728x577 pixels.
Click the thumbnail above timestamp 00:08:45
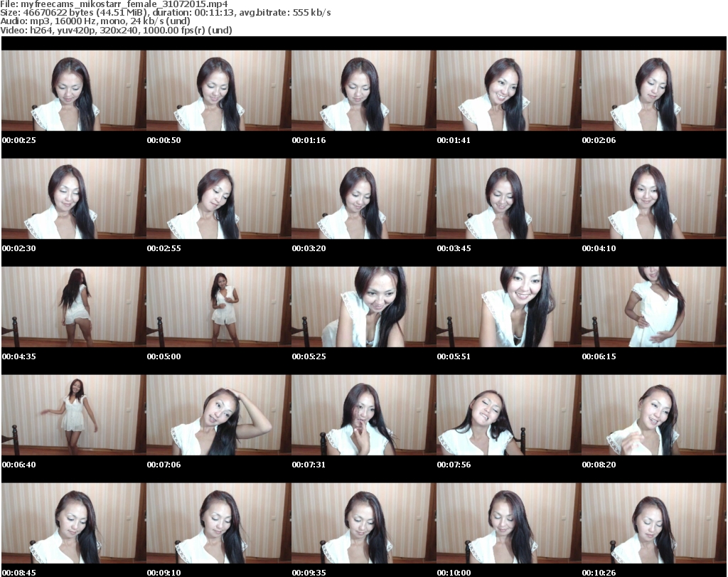coord(74,523)
